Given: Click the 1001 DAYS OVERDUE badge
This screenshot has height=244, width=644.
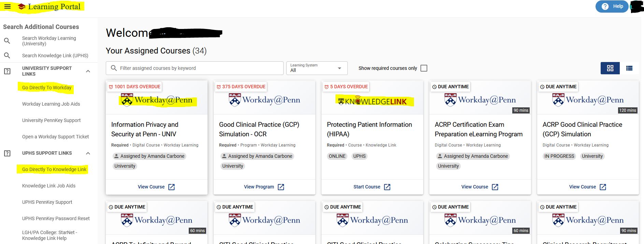Looking at the screenshot, I should click(134, 87).
